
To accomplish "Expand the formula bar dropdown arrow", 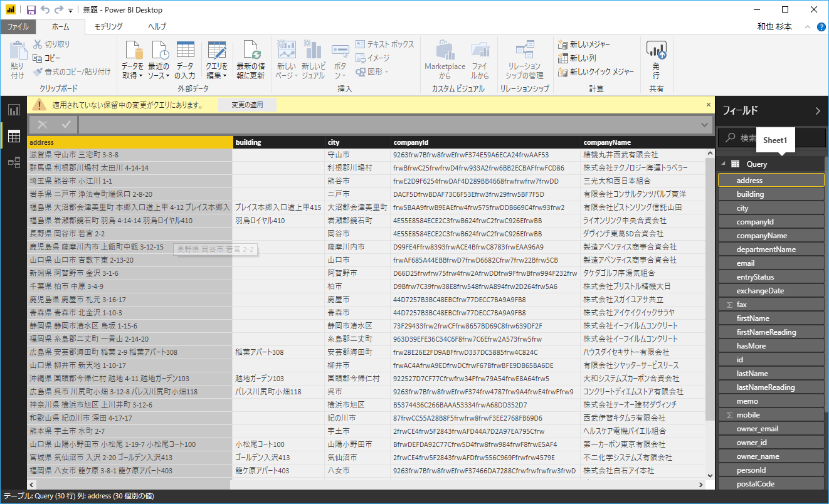I will (x=704, y=125).
